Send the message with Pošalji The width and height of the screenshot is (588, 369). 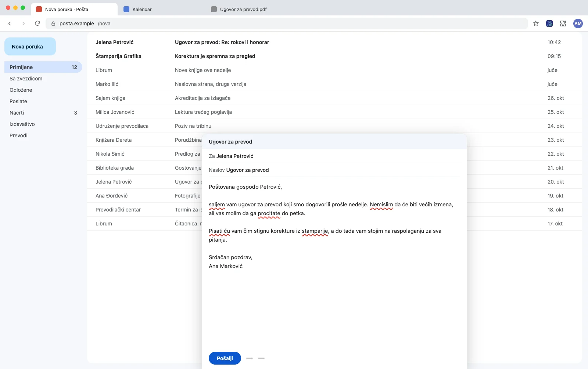click(225, 358)
